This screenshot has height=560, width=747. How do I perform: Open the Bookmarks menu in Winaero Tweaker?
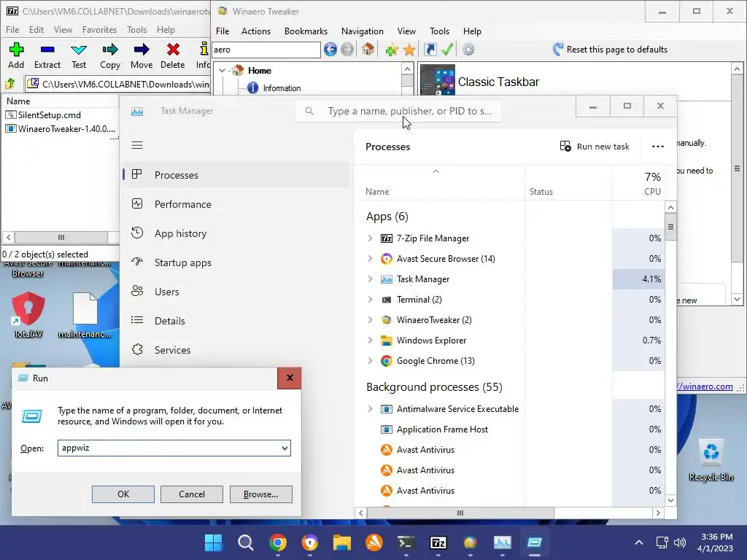click(x=306, y=31)
